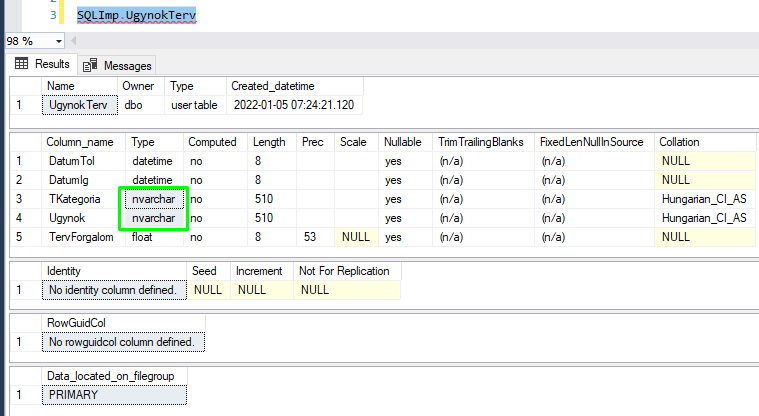Screen dimensions: 759x416
Task: Select the TervForgalom column name cell
Action: (83, 237)
